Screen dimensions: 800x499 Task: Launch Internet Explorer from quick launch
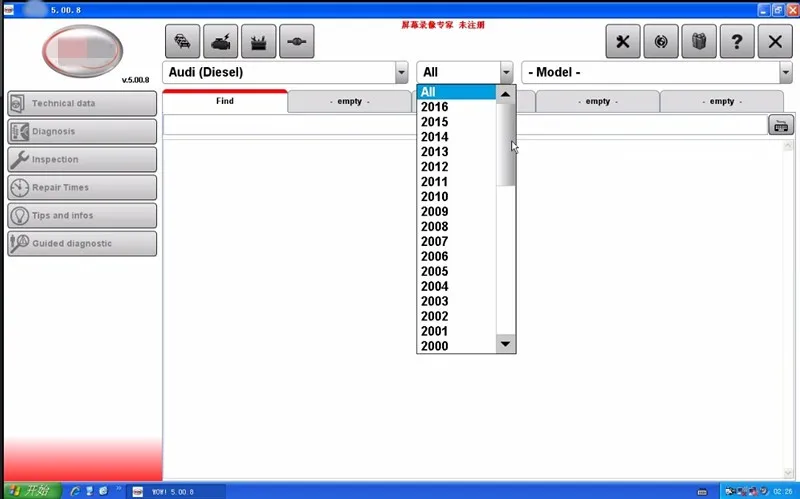pyautogui.click(x=75, y=491)
